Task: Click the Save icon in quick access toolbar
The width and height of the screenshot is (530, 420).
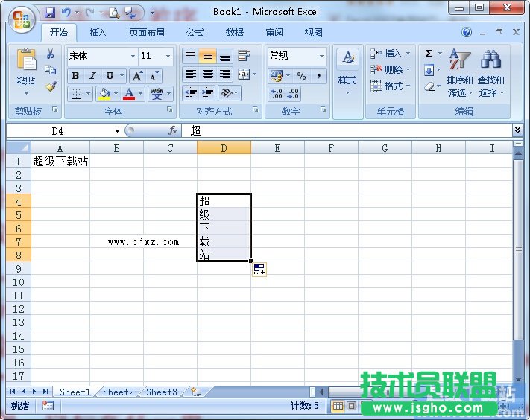Action: (x=50, y=12)
